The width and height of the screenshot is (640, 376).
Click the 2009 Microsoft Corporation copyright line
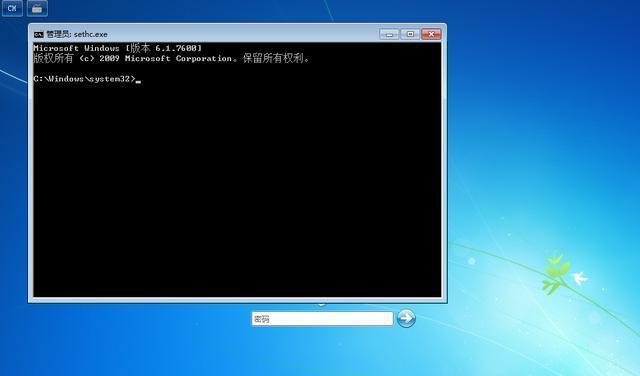[172, 58]
